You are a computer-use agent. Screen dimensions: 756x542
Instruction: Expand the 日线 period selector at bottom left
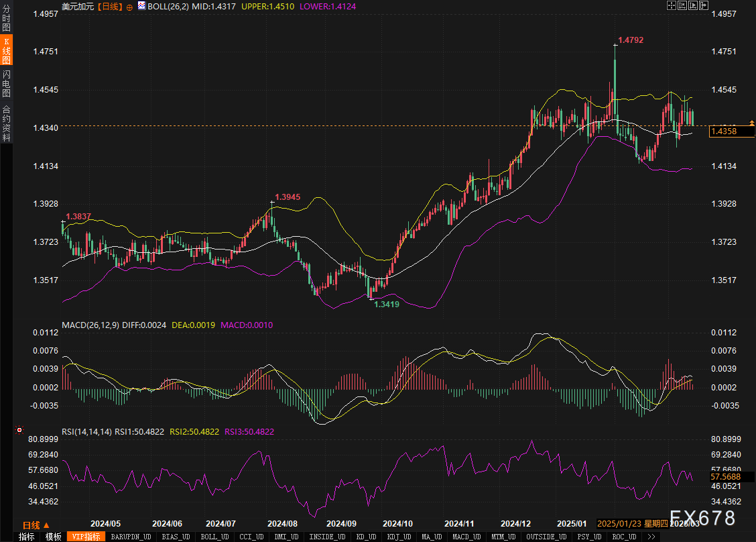coord(36,525)
